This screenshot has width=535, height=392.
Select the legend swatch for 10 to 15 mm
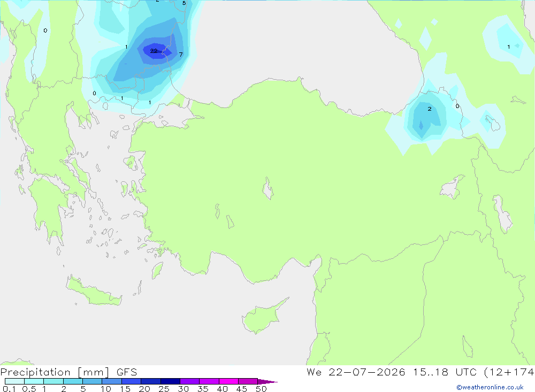point(112,381)
